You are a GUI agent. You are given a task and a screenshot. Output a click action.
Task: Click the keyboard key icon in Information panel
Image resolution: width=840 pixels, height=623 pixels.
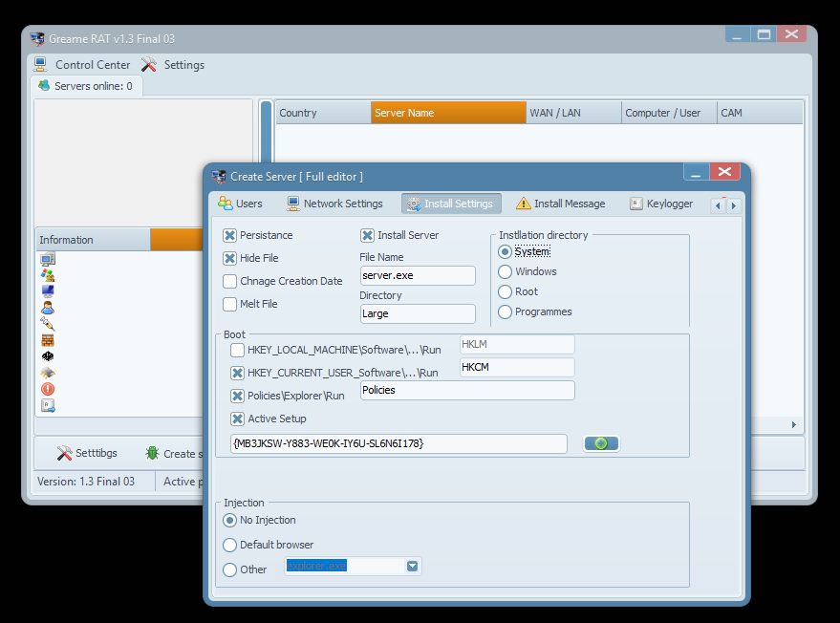pos(48,405)
